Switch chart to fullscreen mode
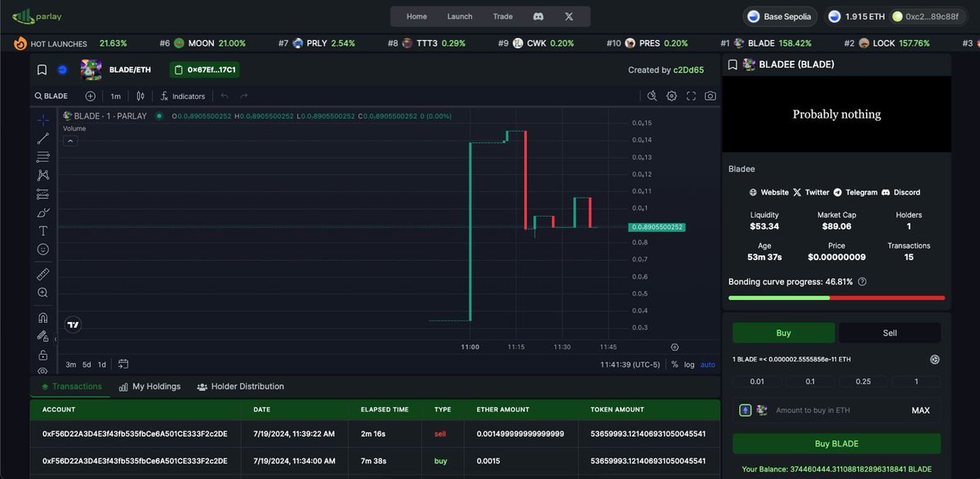 point(691,96)
